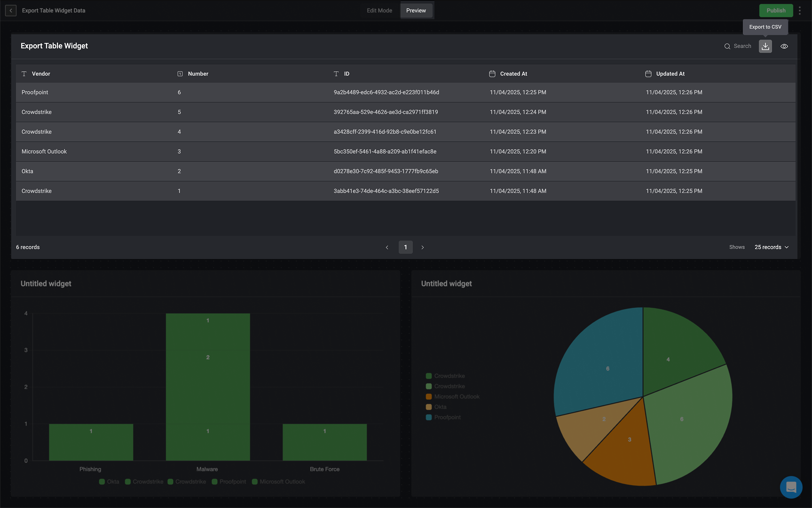Toggle Okta series in bar chart legend
This screenshot has height=508, width=812.
click(109, 482)
